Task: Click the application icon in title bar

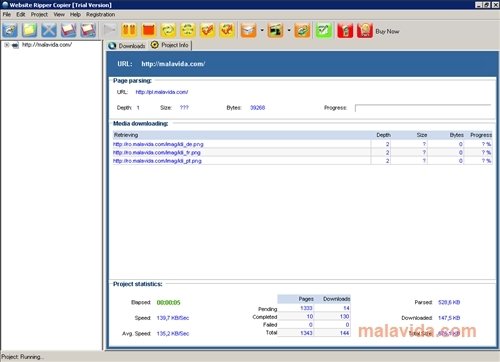Action: tap(5, 5)
